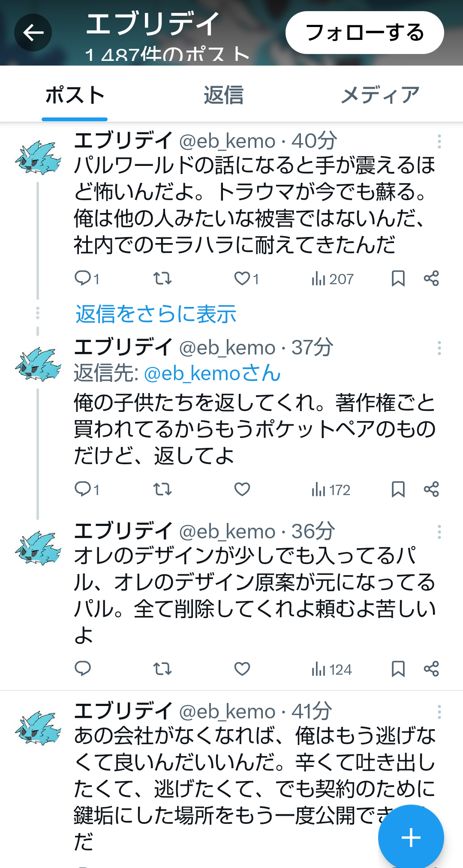Repost the 40分 post
The height and width of the screenshot is (868, 463).
(x=162, y=279)
